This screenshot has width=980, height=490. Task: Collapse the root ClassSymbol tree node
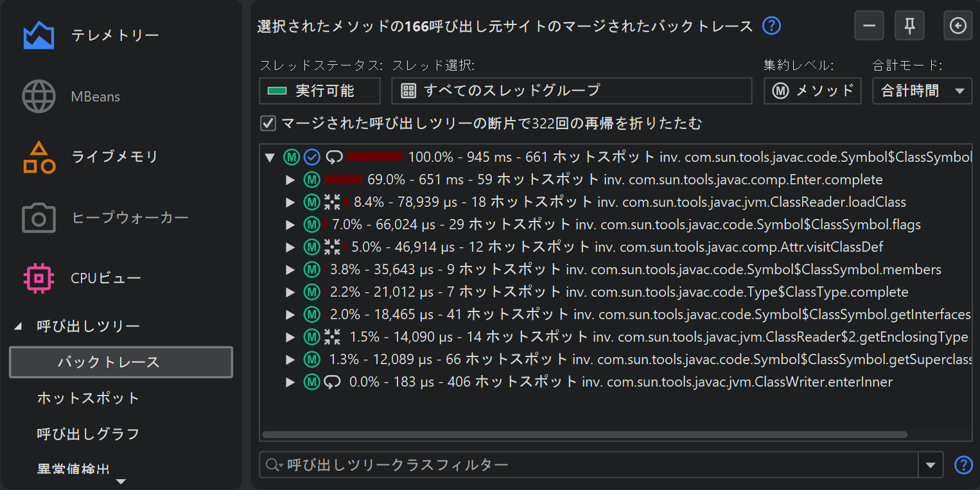(270, 157)
